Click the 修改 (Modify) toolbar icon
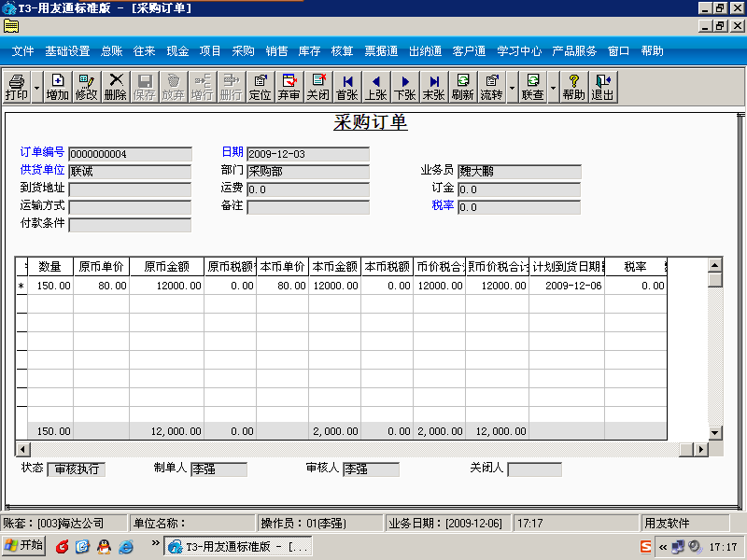This screenshot has height=560, width=747. [x=86, y=87]
